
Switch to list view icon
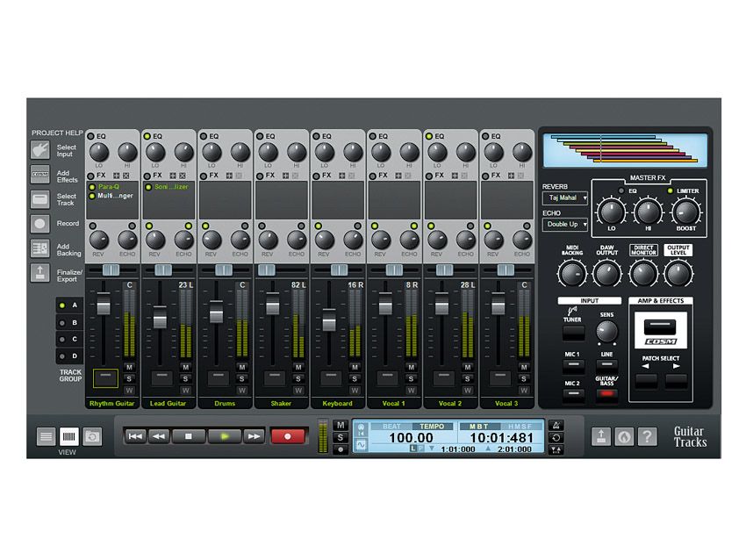point(46,436)
